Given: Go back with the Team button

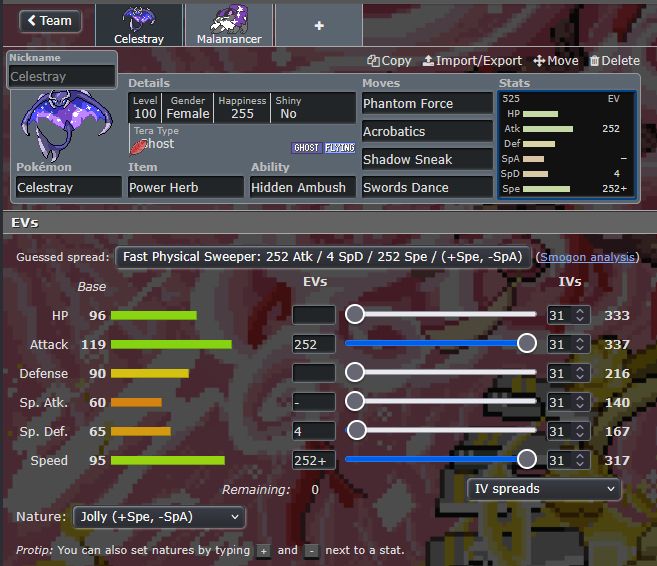Looking at the screenshot, I should coord(50,21).
